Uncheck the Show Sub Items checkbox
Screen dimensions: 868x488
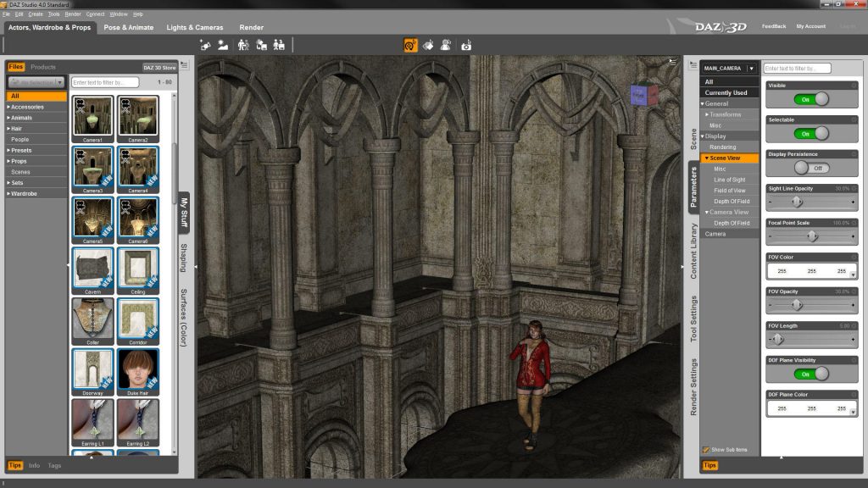[x=706, y=449]
